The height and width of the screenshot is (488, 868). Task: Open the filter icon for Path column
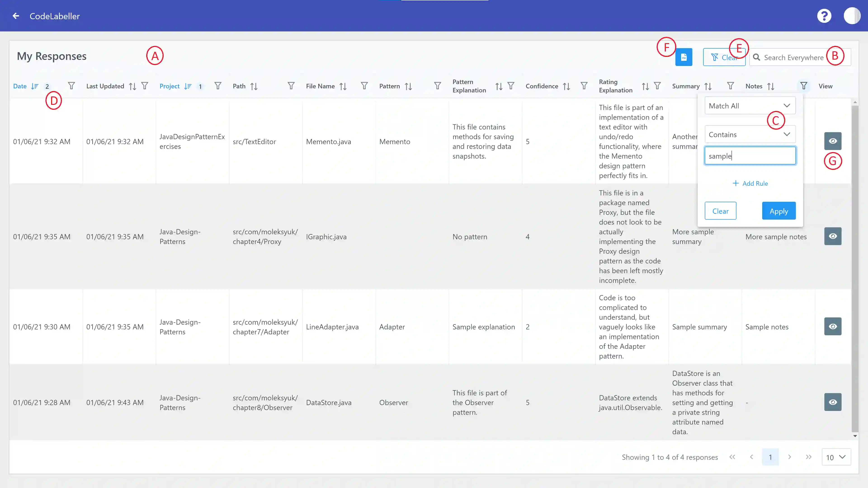tap(291, 86)
